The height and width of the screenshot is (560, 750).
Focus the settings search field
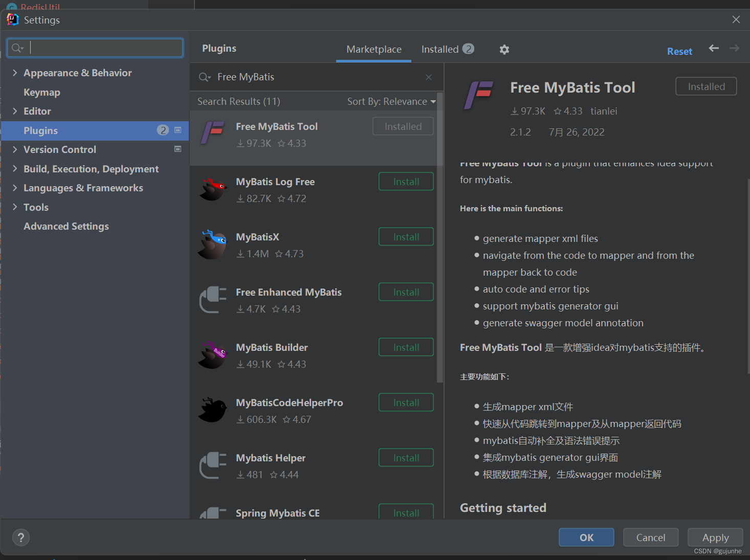pos(102,48)
